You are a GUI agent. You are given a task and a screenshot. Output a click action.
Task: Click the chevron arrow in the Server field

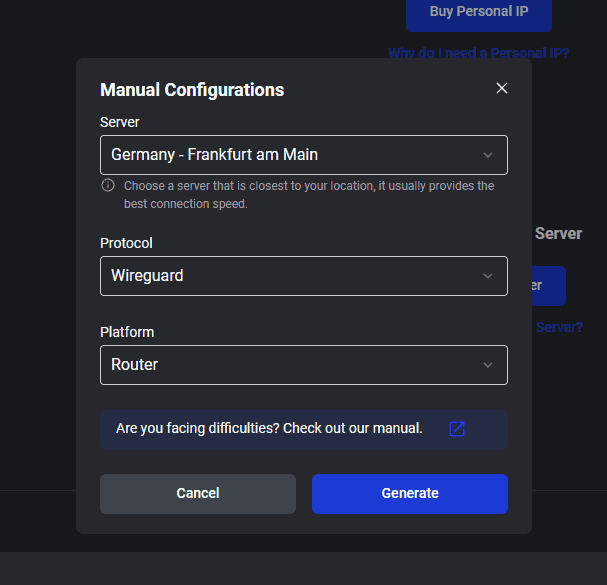[488, 155]
